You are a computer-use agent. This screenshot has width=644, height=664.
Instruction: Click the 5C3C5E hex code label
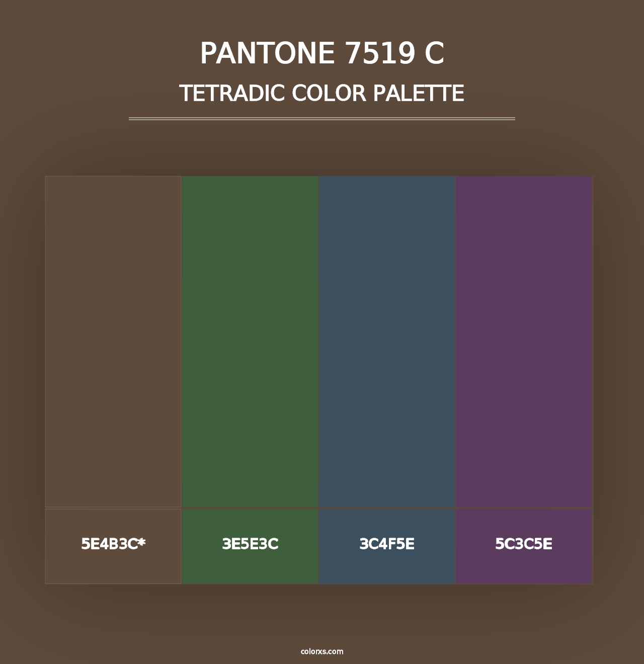524,544
